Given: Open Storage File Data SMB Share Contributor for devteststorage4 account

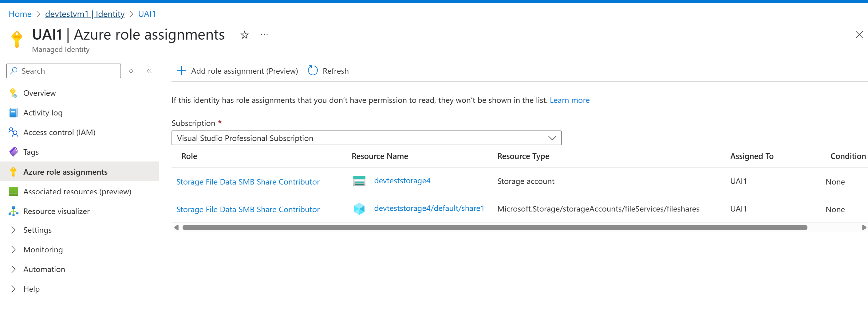Looking at the screenshot, I should point(248,182).
